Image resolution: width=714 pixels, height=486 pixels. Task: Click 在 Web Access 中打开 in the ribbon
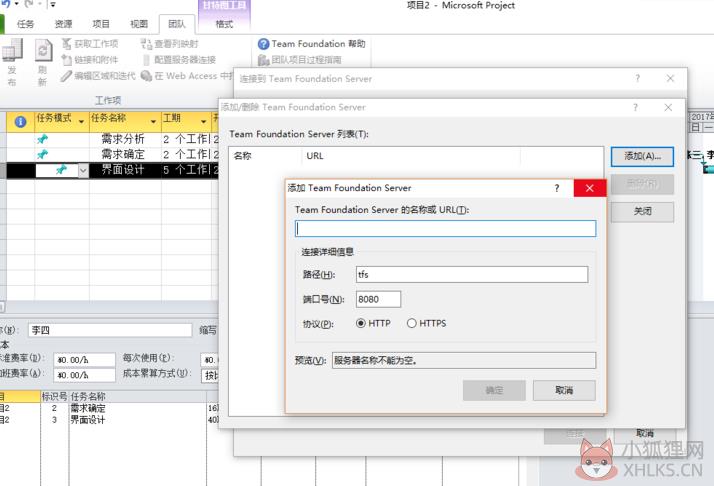187,76
